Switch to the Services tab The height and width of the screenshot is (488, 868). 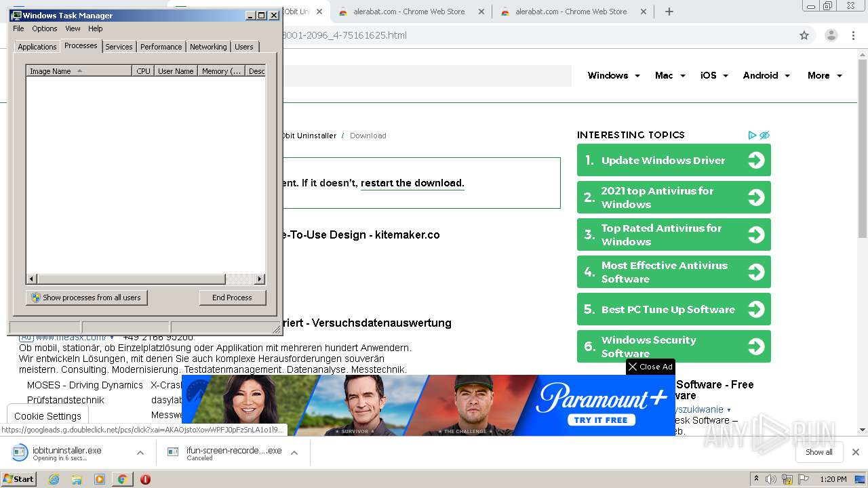tap(119, 47)
